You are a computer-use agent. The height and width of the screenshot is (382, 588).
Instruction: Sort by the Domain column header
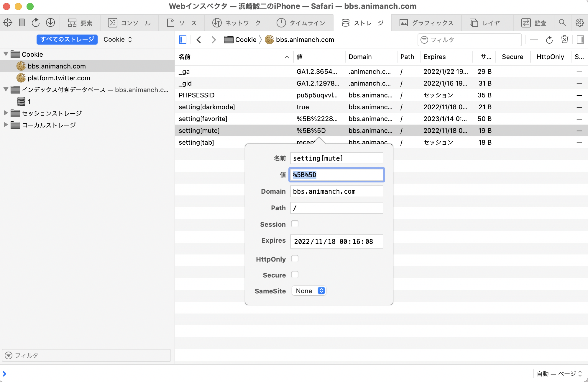pyautogui.click(x=371, y=57)
